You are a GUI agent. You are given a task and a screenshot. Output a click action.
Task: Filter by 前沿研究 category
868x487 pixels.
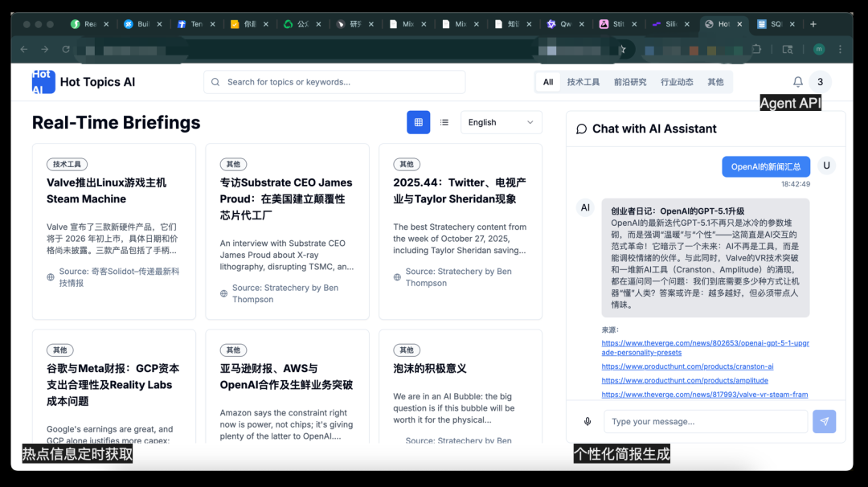630,82
